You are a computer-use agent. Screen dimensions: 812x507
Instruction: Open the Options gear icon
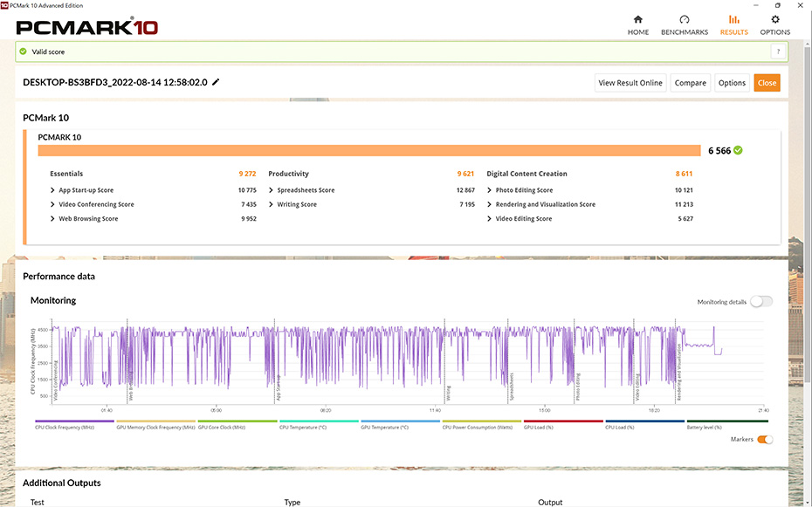pyautogui.click(x=774, y=20)
